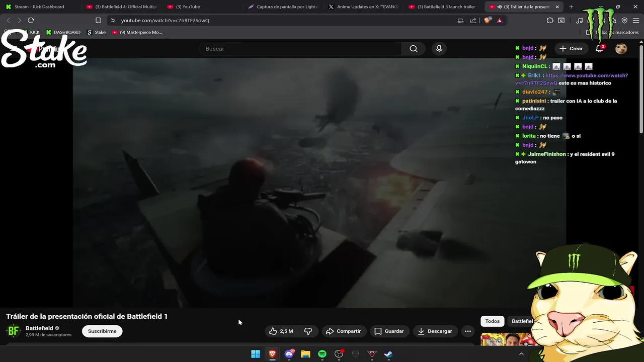
Task: Click the Descargar button
Action: click(x=435, y=331)
